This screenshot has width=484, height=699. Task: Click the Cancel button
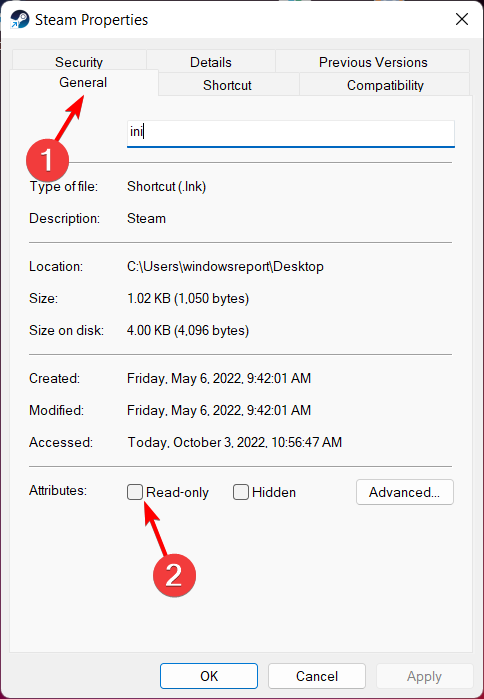coord(317,676)
